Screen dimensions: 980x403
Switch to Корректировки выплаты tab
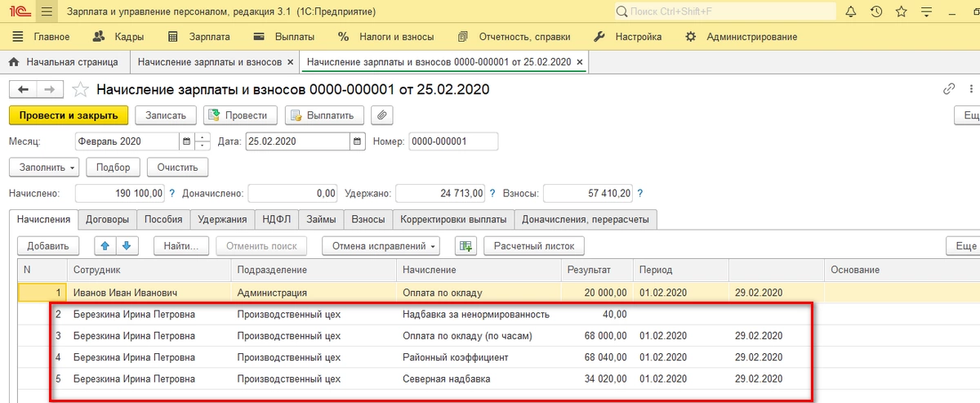453,219
